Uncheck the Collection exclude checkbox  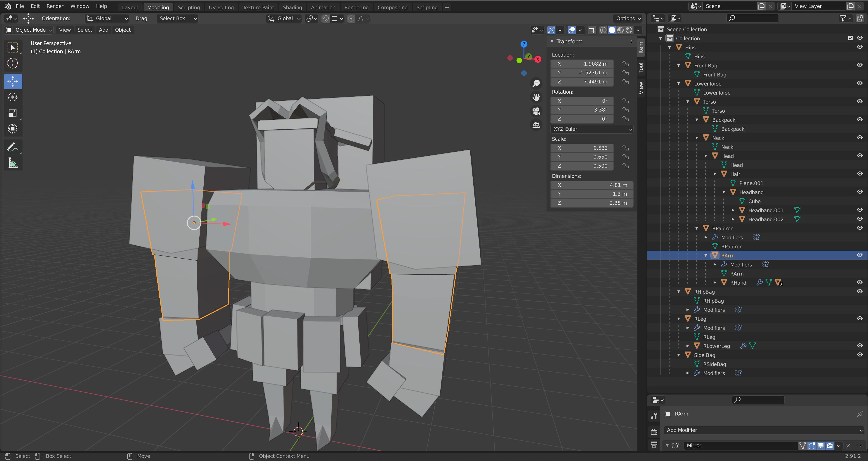(x=850, y=38)
